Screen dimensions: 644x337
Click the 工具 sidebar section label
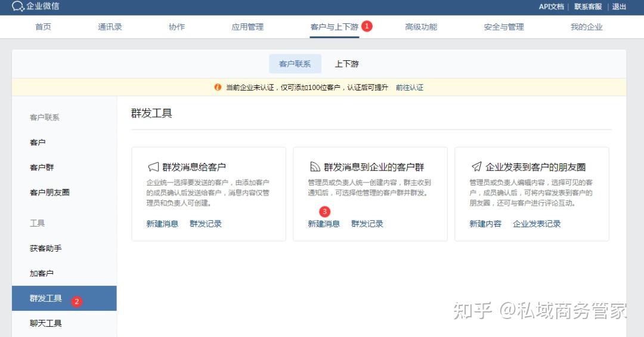click(x=37, y=223)
